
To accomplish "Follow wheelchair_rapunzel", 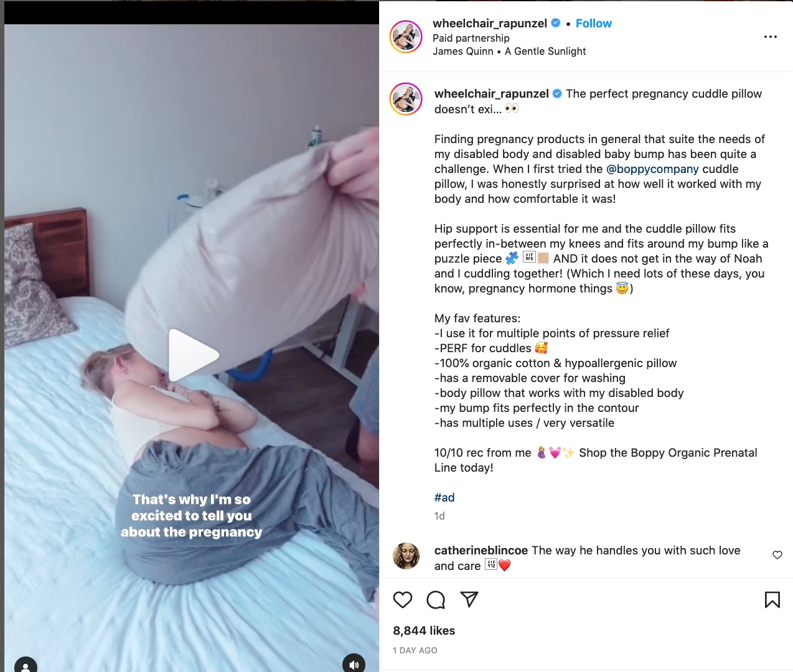I will tap(593, 23).
